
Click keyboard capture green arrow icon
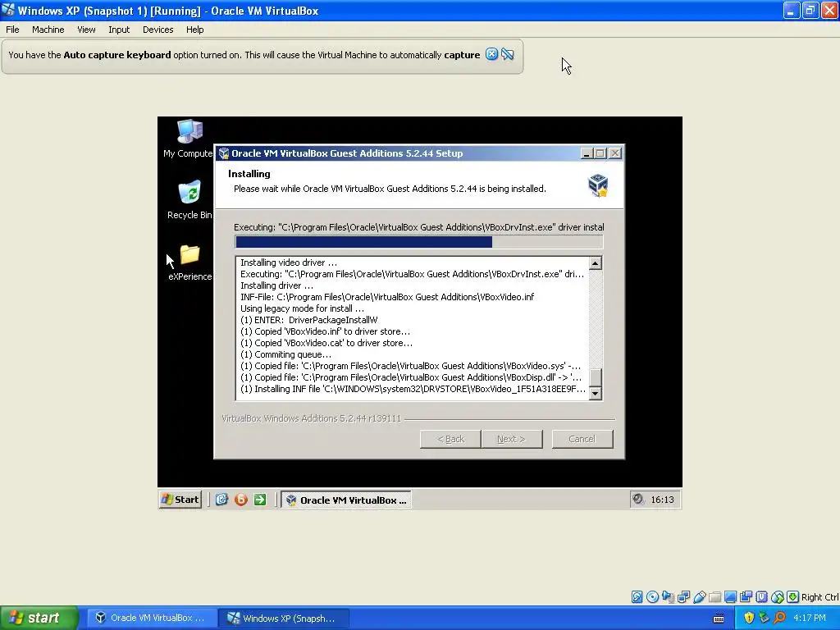(x=793, y=597)
